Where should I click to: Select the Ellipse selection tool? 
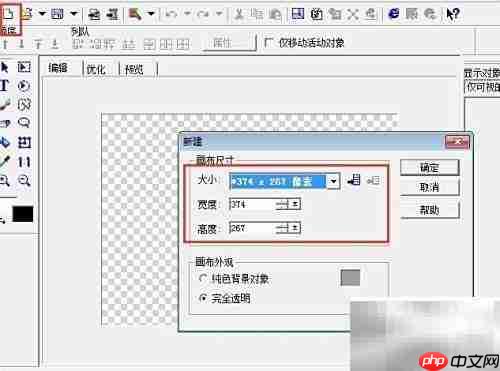24,86
